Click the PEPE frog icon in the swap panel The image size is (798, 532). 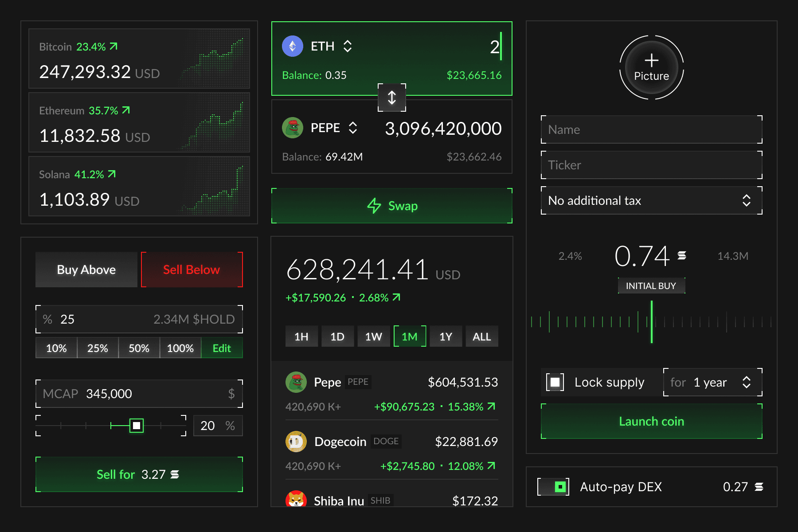(293, 128)
